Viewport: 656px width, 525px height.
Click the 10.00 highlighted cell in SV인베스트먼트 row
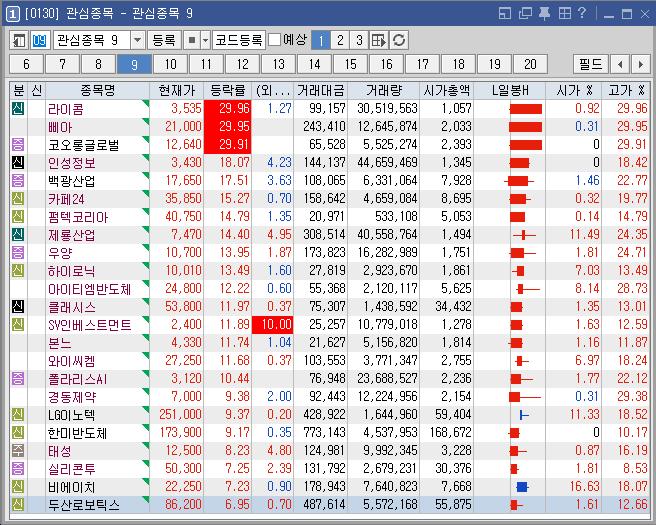click(272, 325)
